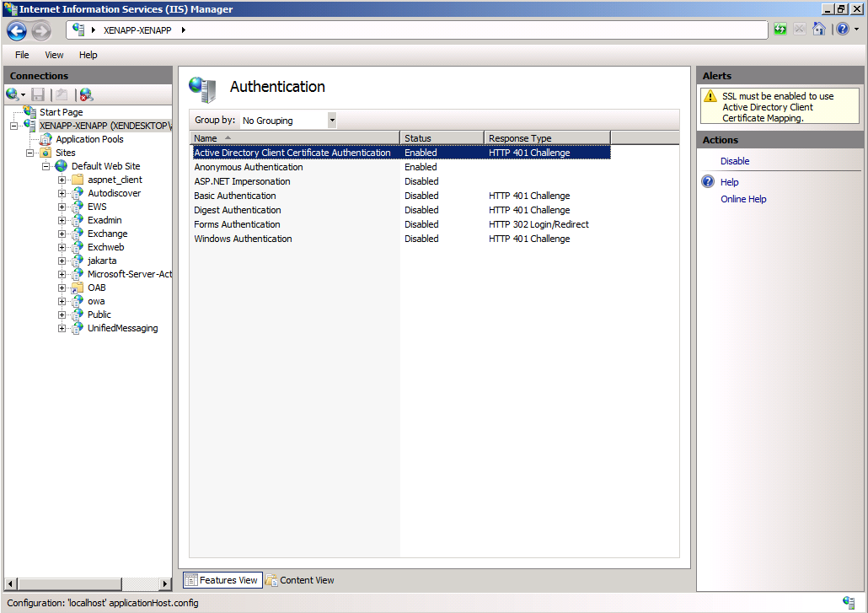868x613 pixels.
Task: Click Disable in the Actions pane
Action: coord(735,161)
